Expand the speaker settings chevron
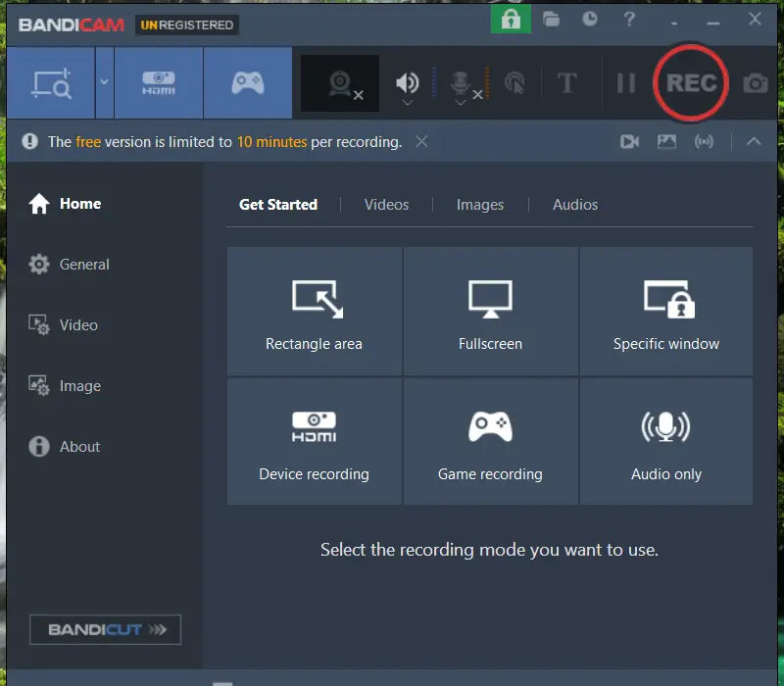Image resolution: width=784 pixels, height=686 pixels. coord(408,104)
